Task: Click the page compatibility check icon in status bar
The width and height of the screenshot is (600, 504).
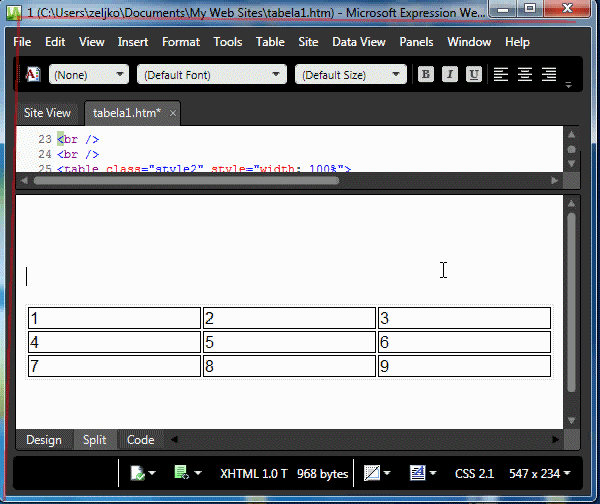Action: coord(138,473)
